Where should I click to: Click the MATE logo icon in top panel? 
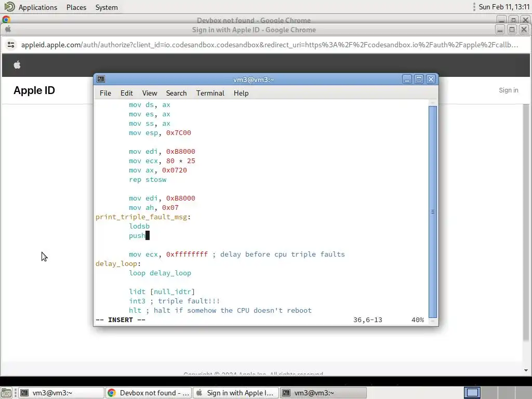(9, 7)
